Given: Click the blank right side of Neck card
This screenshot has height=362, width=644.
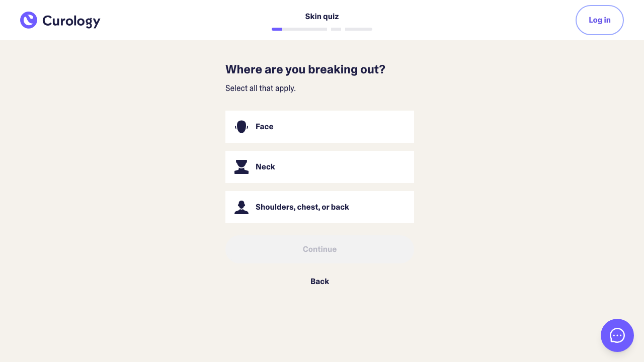Looking at the screenshot, I should [372, 167].
